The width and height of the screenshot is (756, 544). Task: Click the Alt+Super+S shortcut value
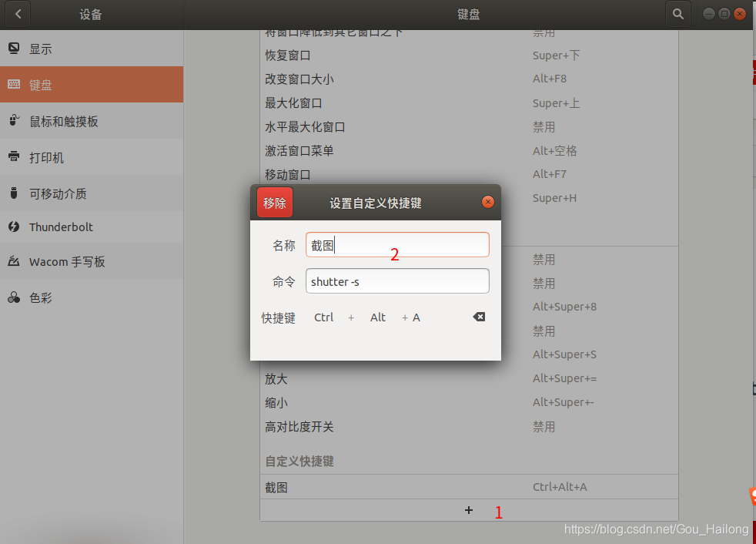(564, 354)
